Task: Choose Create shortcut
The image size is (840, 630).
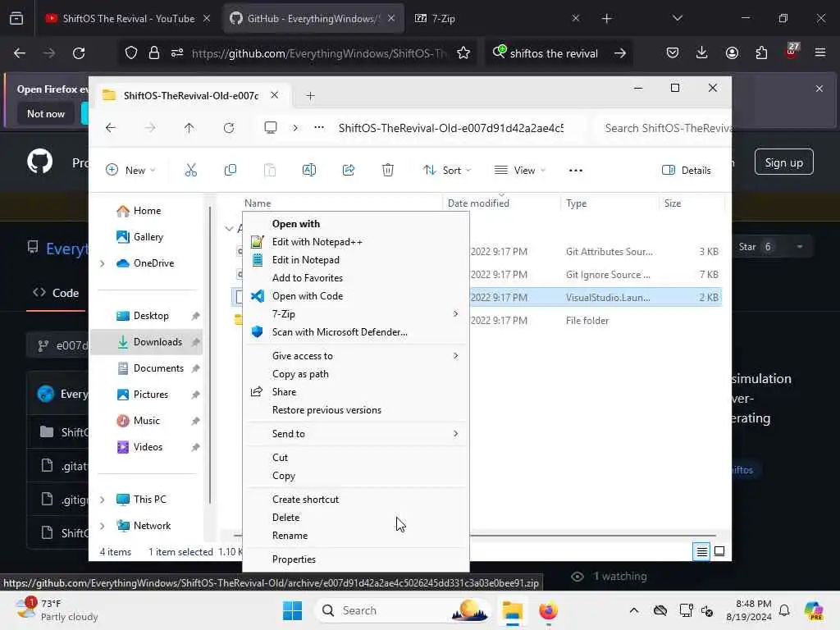Action: click(x=356, y=500)
